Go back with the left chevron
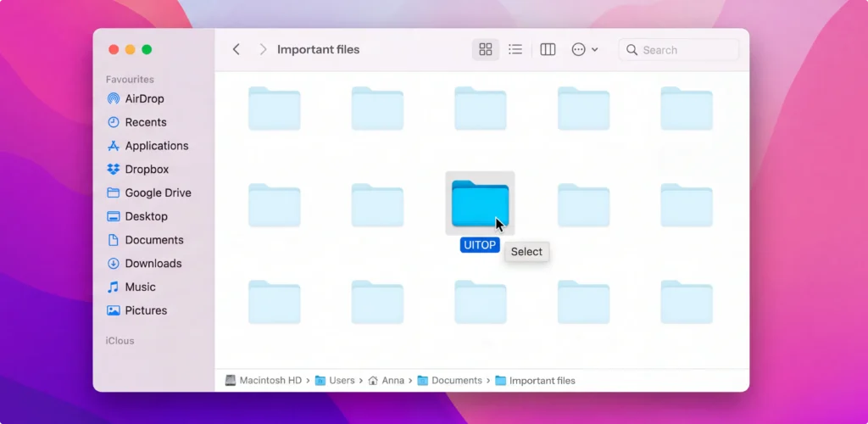This screenshot has width=868, height=424. pyautogui.click(x=236, y=50)
